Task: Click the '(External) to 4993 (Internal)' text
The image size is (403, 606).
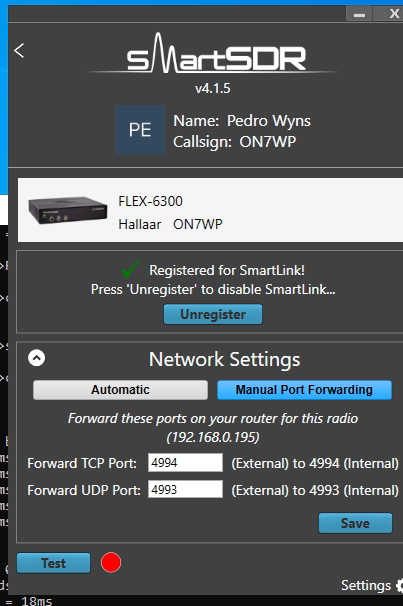Action: point(315,490)
